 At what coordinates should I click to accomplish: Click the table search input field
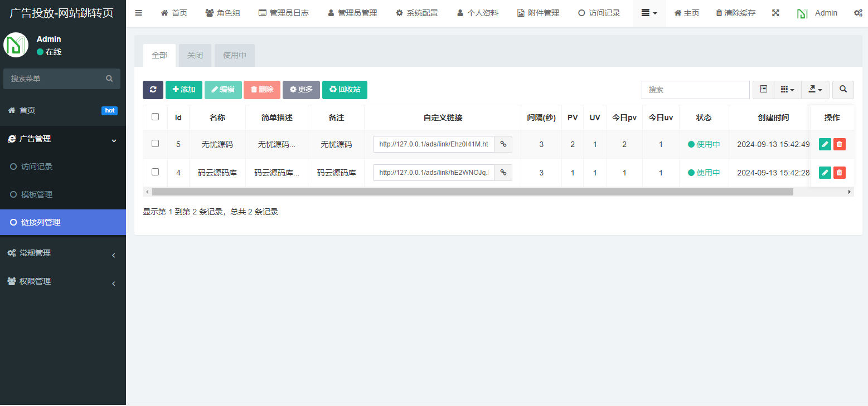(x=695, y=90)
